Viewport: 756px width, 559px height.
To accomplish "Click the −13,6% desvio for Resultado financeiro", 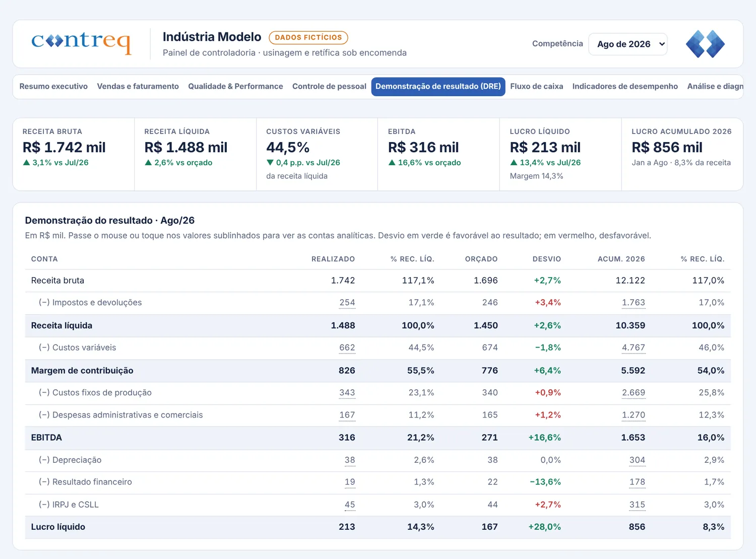I will [x=545, y=482].
